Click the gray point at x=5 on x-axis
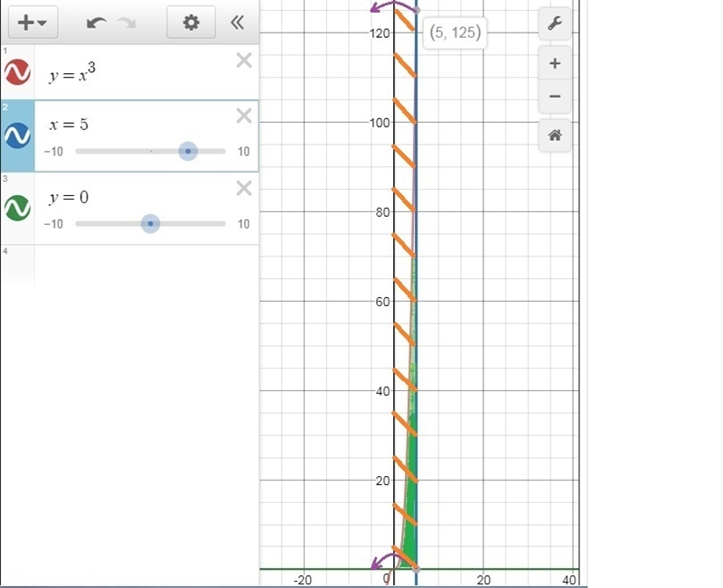The height and width of the screenshot is (588, 723). coord(417,569)
